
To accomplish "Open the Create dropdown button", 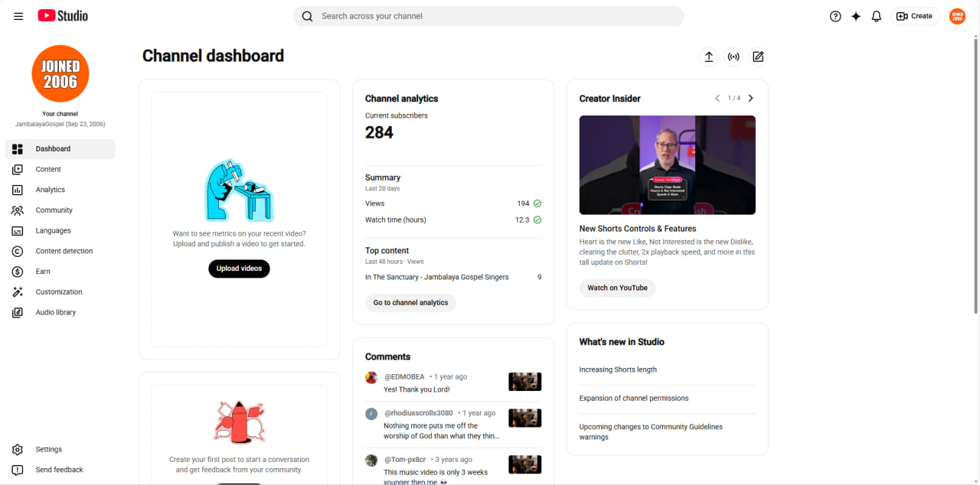I will [x=915, y=16].
